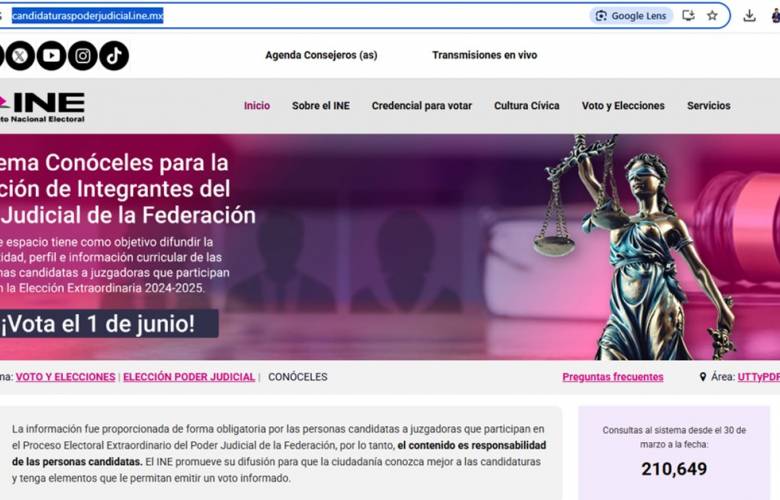Click the Google Lens button in address bar

coord(631,16)
